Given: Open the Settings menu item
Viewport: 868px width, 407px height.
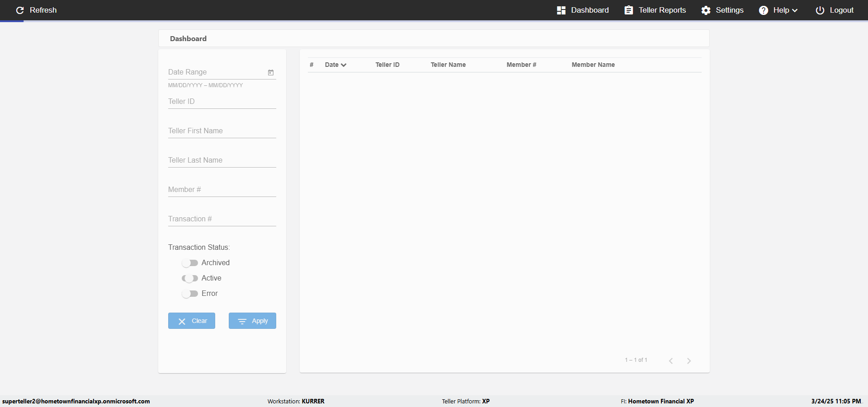Looking at the screenshot, I should [722, 10].
